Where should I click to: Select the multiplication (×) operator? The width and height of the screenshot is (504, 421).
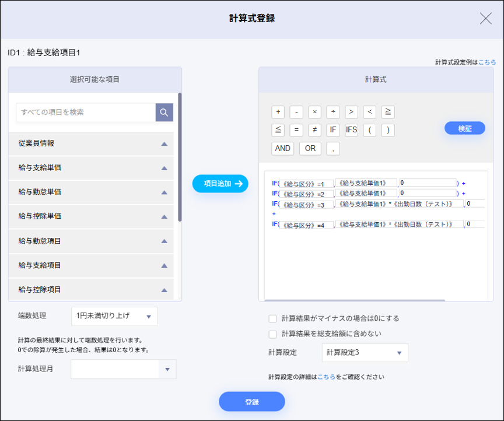click(314, 112)
